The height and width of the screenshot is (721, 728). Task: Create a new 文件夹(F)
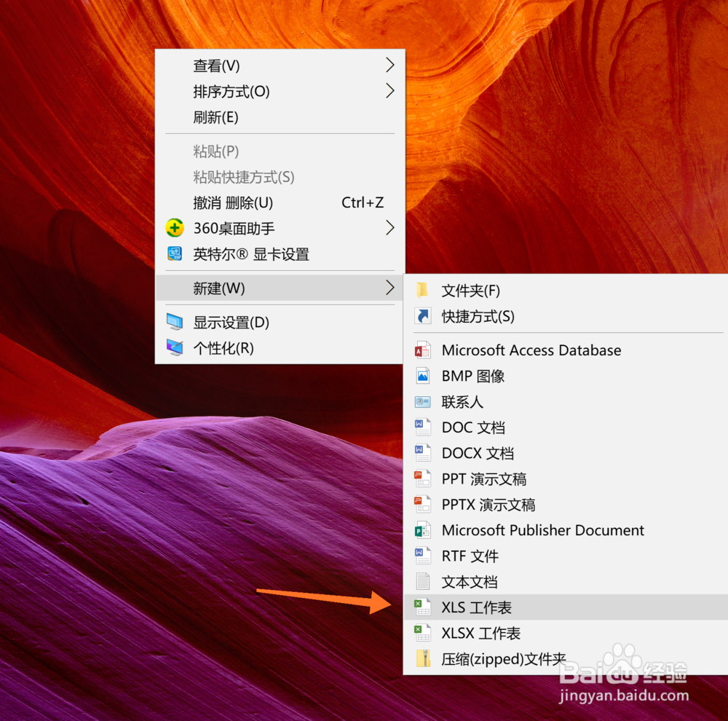470,291
